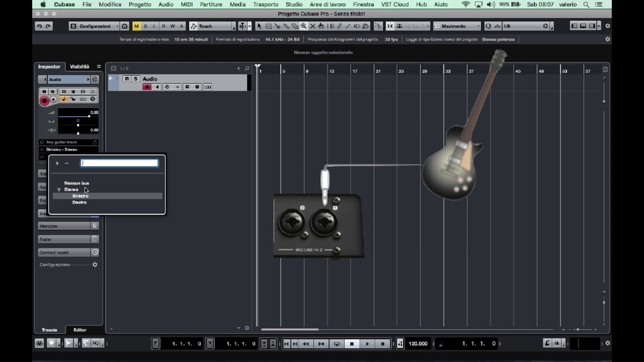Switch to the Visibilità tab

point(79,66)
